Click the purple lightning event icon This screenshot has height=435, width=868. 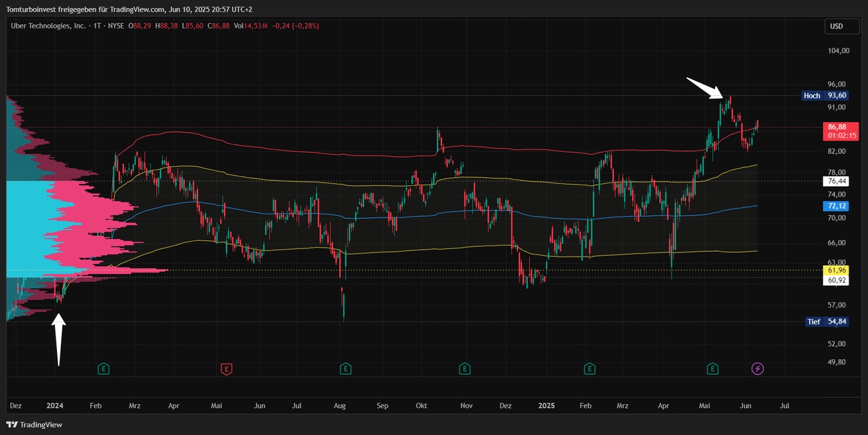point(758,368)
